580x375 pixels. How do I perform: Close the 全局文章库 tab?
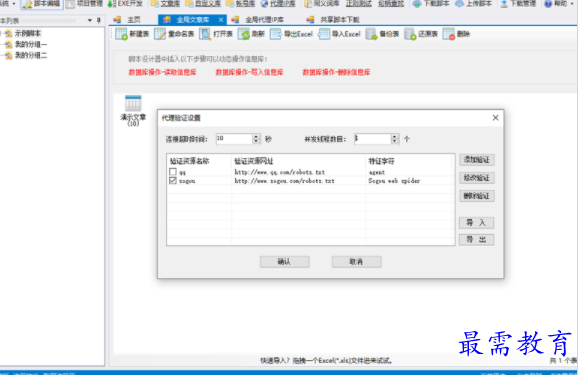(x=221, y=20)
